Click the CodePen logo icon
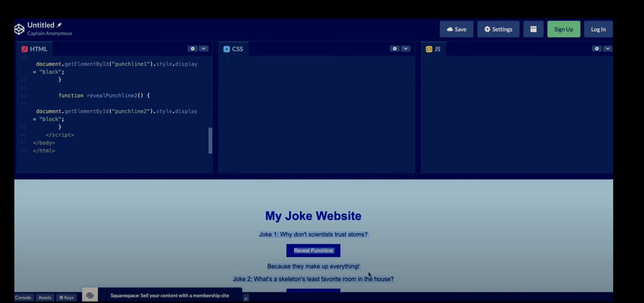The image size is (644, 303). 19,29
